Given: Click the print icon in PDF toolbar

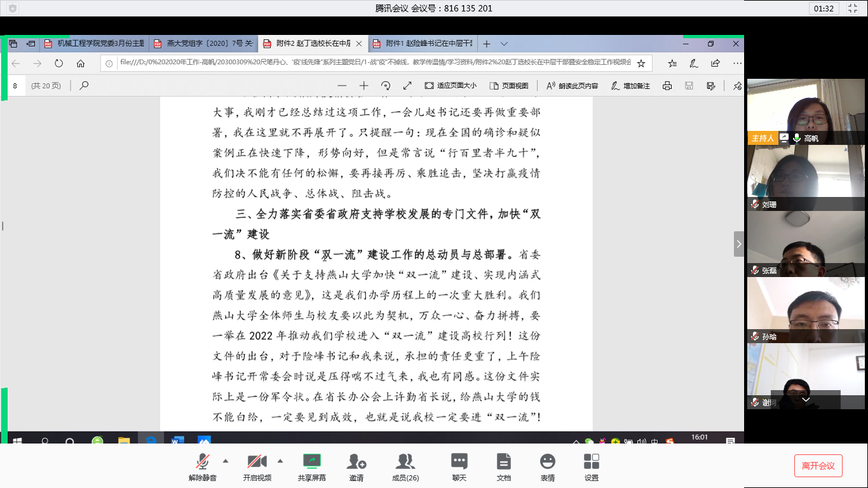Looking at the screenshot, I should coord(667,86).
